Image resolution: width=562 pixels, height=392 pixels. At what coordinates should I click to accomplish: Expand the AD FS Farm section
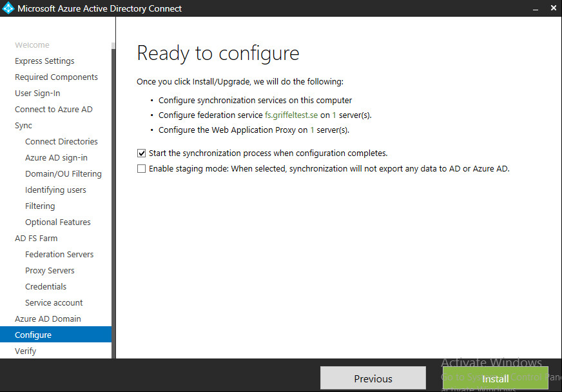pyautogui.click(x=36, y=239)
